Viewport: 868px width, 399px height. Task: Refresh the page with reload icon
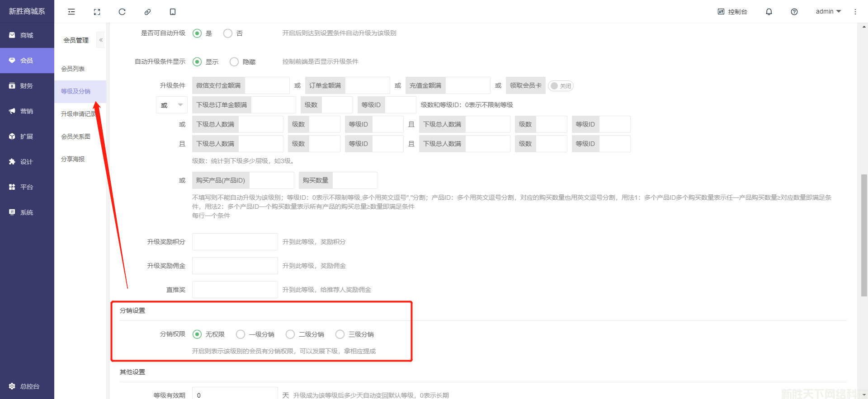coord(122,12)
